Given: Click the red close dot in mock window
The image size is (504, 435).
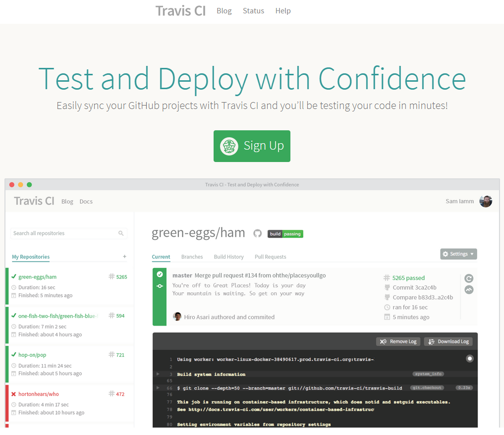Looking at the screenshot, I should click(x=12, y=185).
